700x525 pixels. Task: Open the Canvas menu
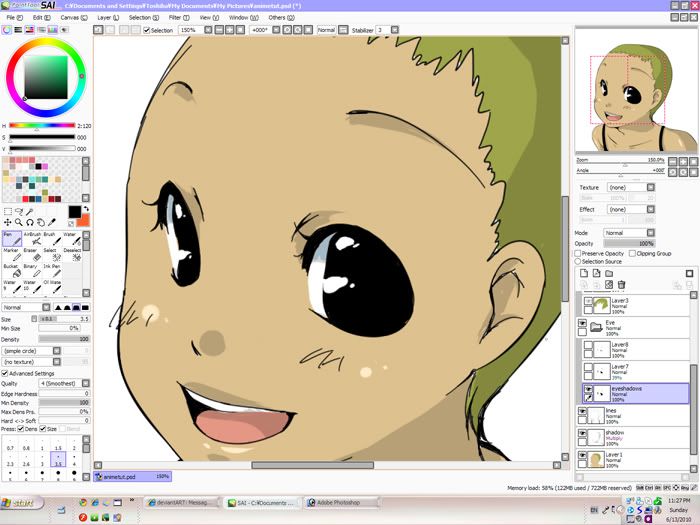point(74,17)
